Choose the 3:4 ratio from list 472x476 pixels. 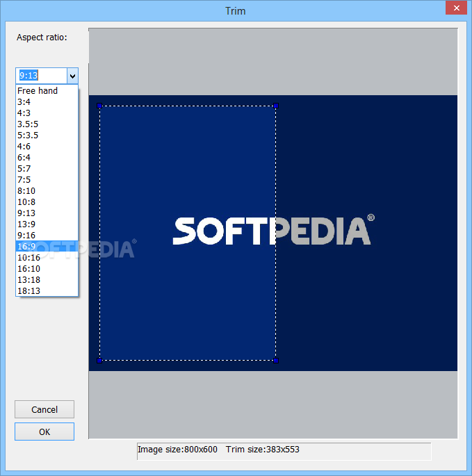pos(47,102)
